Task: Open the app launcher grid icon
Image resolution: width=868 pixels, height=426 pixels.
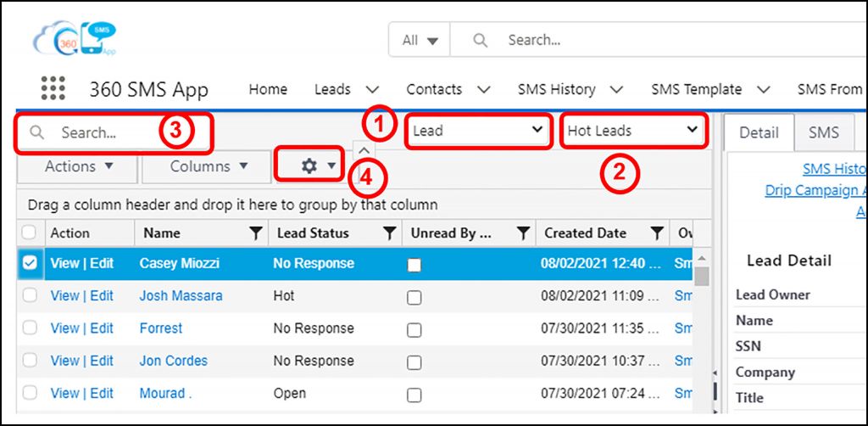Action: (53, 89)
